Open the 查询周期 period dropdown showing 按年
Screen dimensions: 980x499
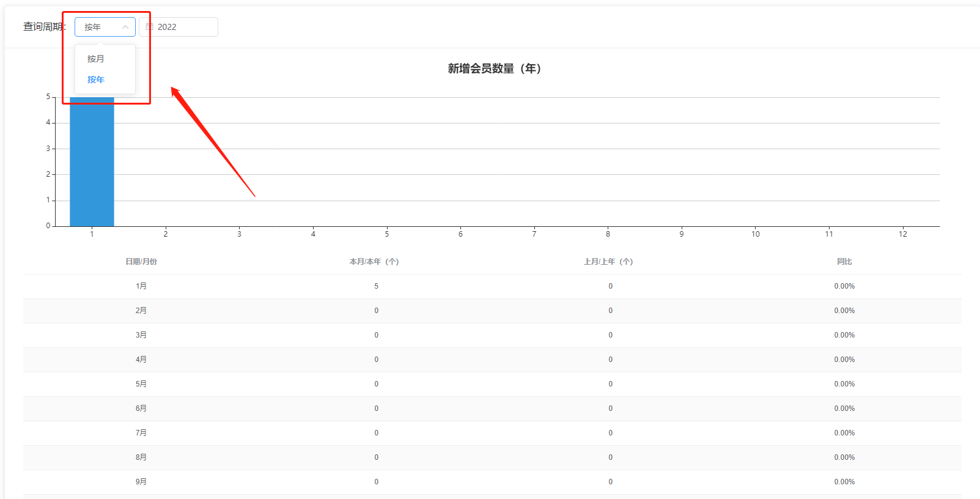tap(105, 27)
